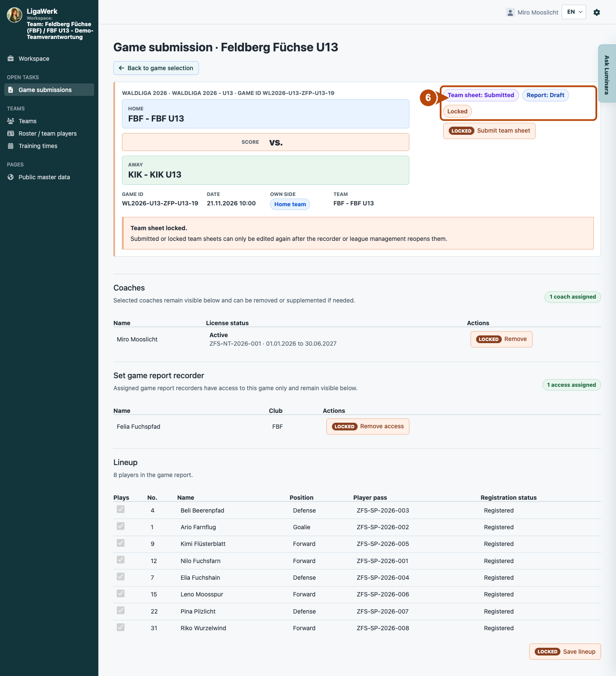Toggle Plays checkbox for Kimi Flüsterblatt
Screen dimensions: 616x676
click(121, 543)
